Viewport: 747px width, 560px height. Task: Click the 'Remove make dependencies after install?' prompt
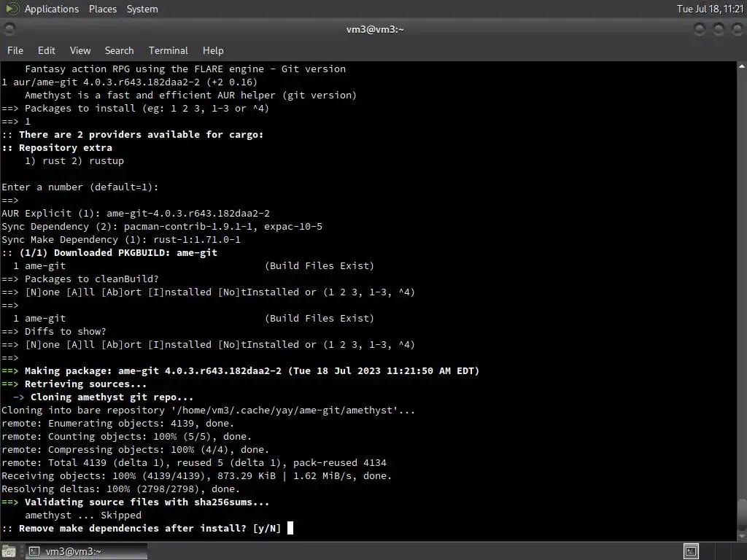click(x=142, y=528)
